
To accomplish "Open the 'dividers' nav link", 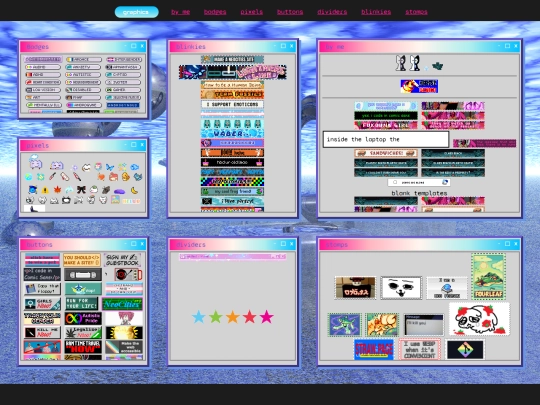I will click(x=332, y=12).
